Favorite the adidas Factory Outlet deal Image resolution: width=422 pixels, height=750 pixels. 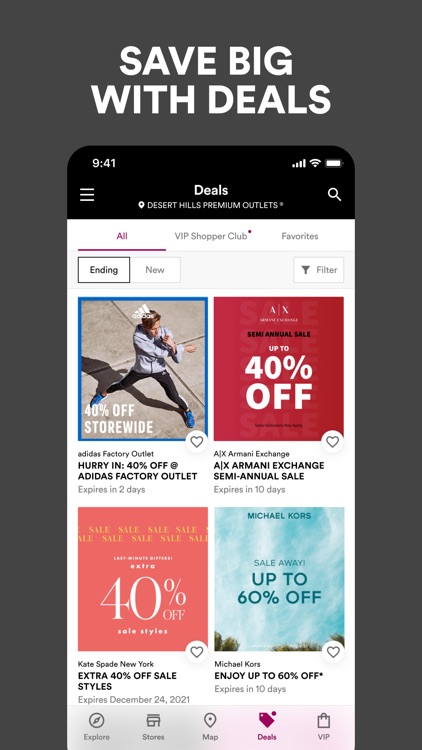point(197,441)
